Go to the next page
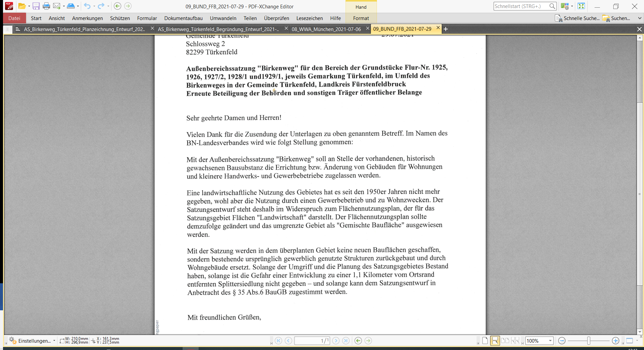The height and width of the screenshot is (350, 644). coord(336,341)
